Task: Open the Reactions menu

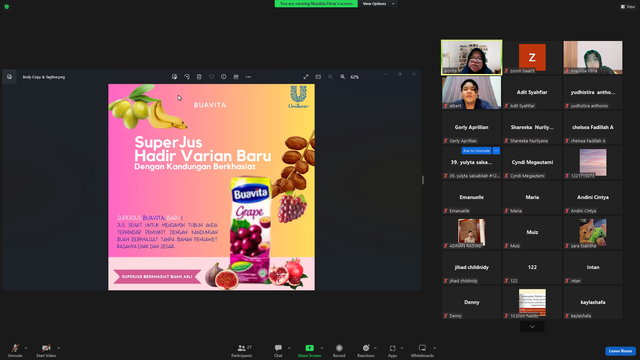Action: tap(366, 350)
